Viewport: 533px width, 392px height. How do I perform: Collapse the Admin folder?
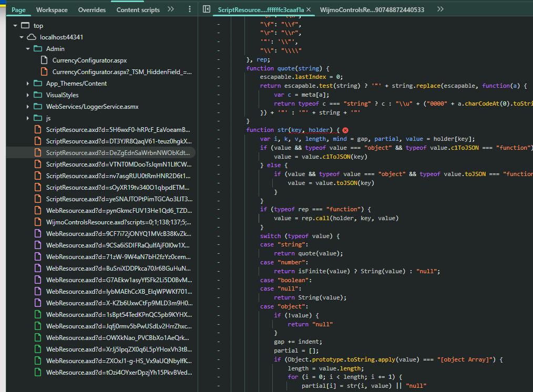(x=28, y=49)
